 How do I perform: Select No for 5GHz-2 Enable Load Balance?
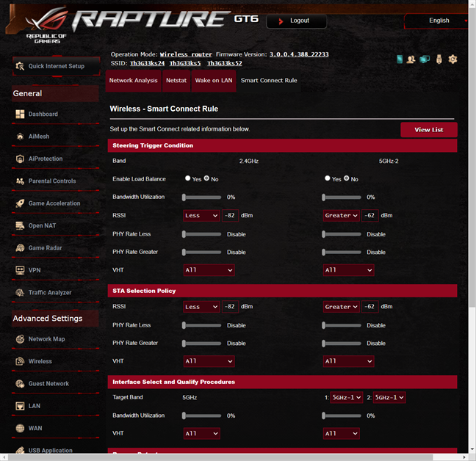click(347, 178)
